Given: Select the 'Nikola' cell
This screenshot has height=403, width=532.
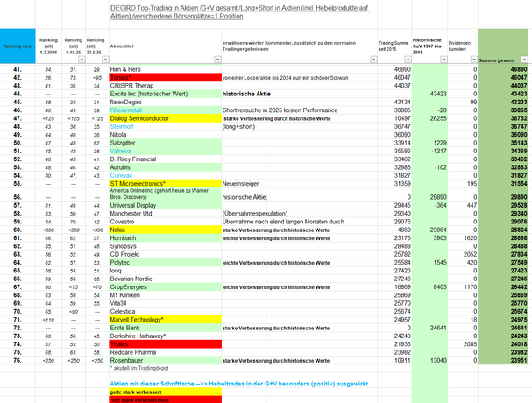Looking at the screenshot, I should click(x=166, y=134).
